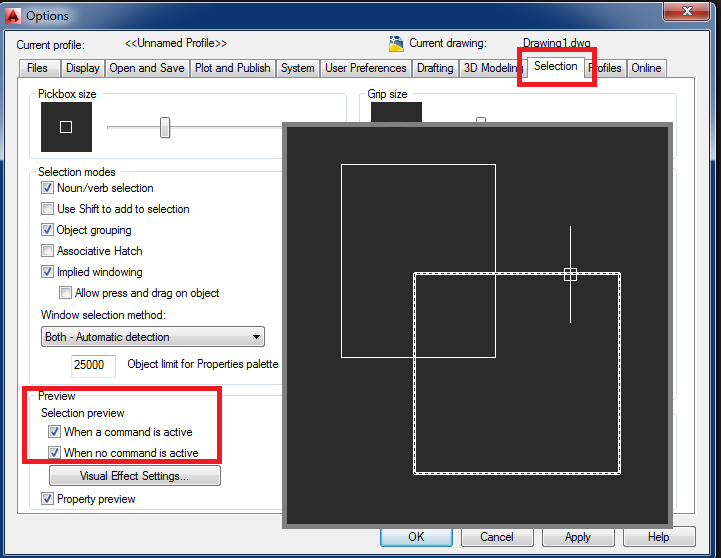
Task: Toggle Noun/verb selection checkbox
Action: 47,188
